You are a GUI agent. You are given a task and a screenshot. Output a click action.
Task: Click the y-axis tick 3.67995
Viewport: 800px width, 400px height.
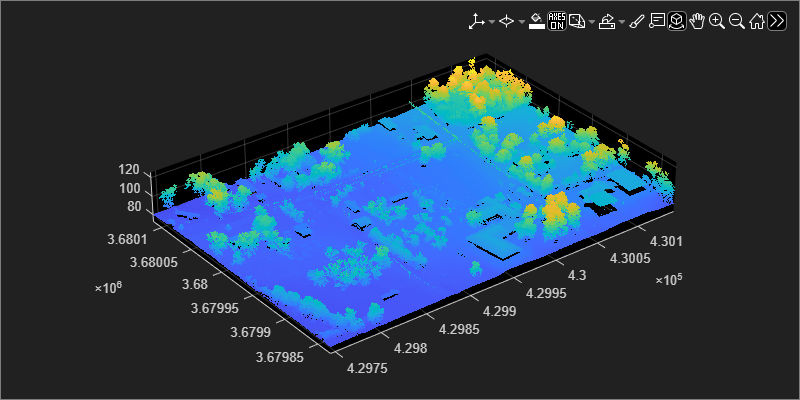[214, 309]
